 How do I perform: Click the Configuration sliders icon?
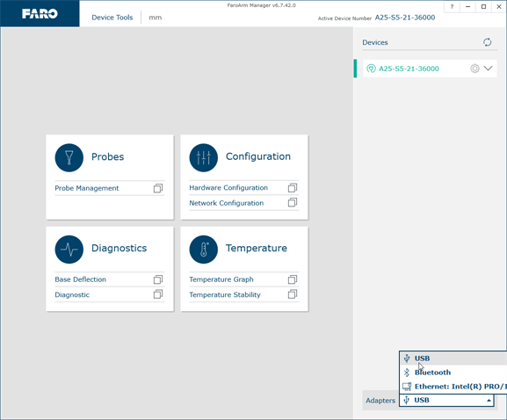(x=203, y=157)
